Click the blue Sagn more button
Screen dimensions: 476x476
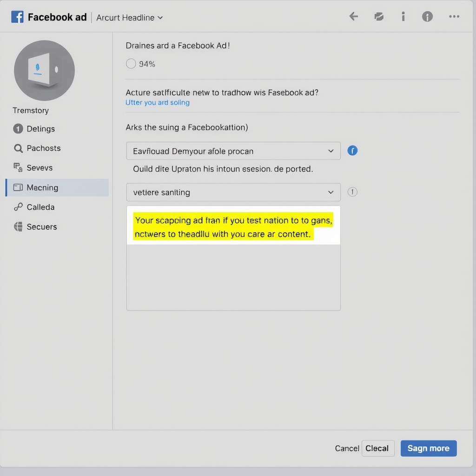point(429,449)
